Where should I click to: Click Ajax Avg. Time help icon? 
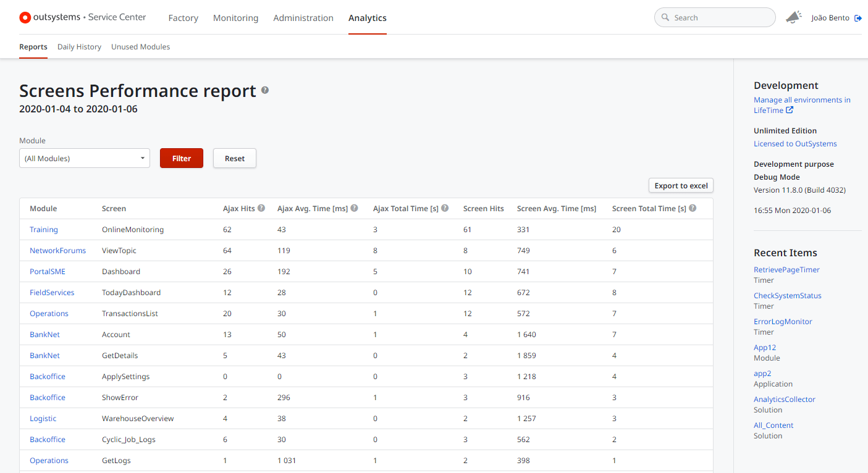[x=355, y=209]
